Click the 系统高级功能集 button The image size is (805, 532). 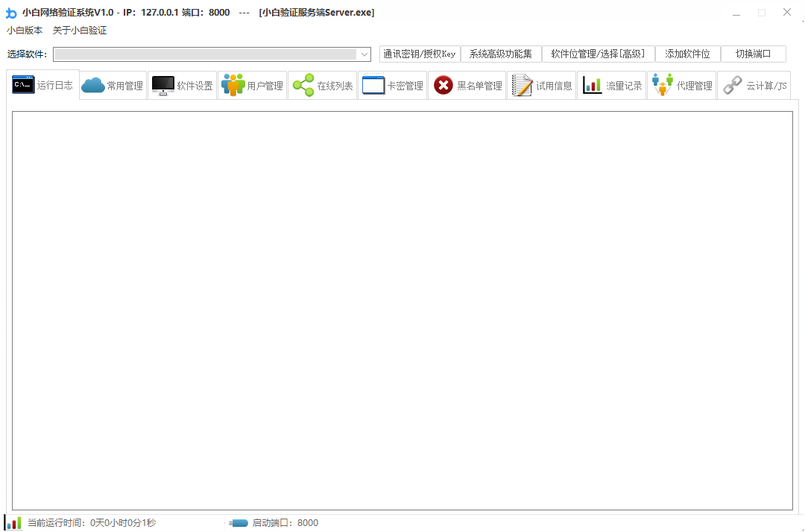tap(501, 54)
